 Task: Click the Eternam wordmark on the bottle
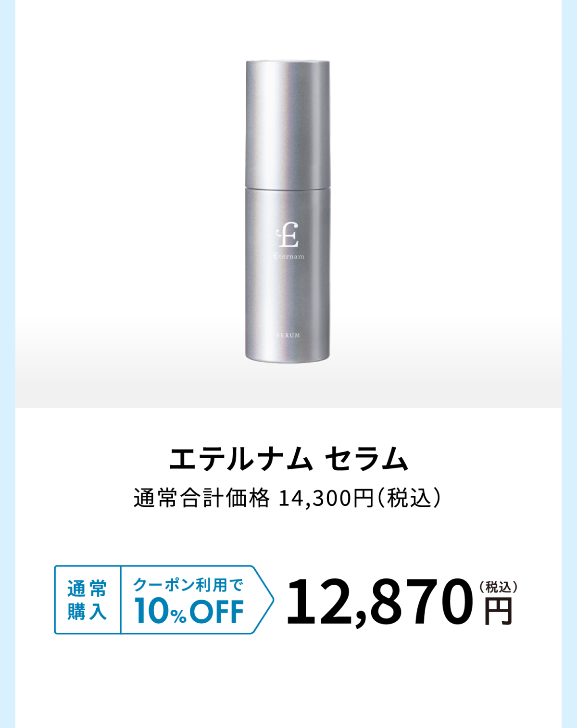(x=288, y=256)
